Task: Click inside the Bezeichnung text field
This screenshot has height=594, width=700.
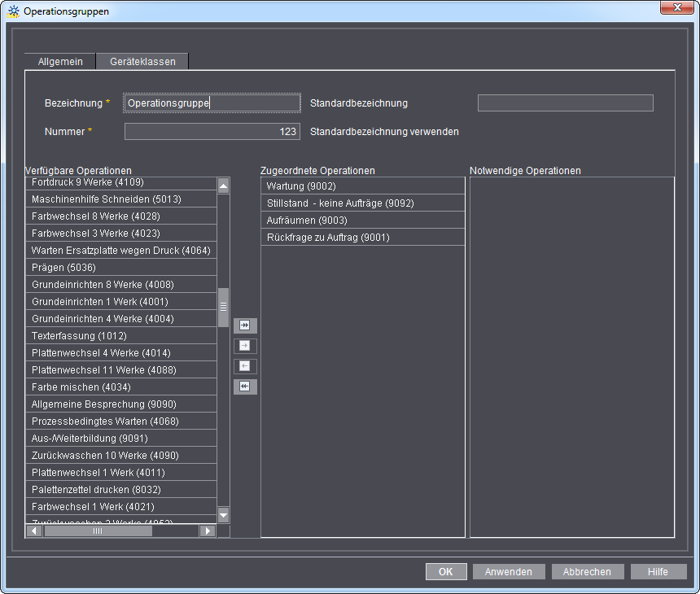Action: click(212, 103)
